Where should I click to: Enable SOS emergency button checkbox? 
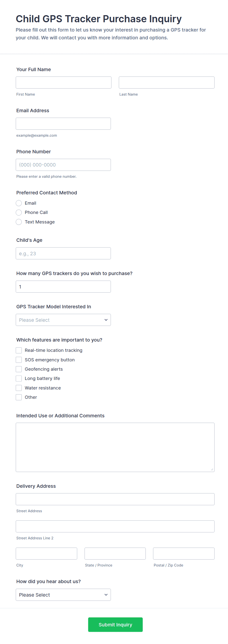point(19,360)
